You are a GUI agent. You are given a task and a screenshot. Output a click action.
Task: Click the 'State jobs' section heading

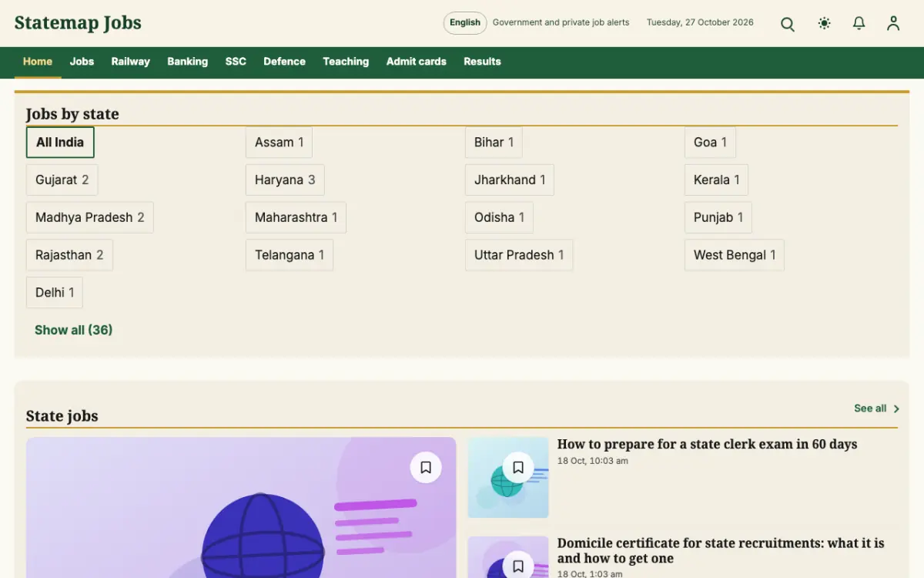click(x=62, y=416)
